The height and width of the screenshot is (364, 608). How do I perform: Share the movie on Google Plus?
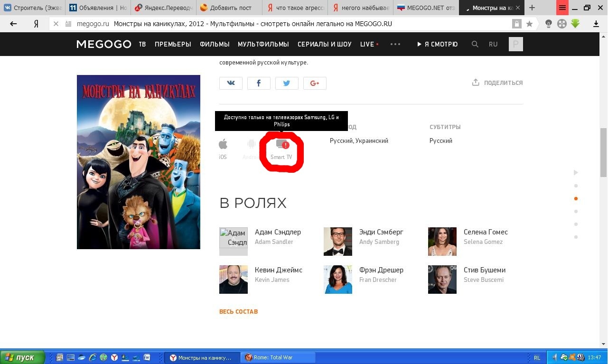(315, 83)
